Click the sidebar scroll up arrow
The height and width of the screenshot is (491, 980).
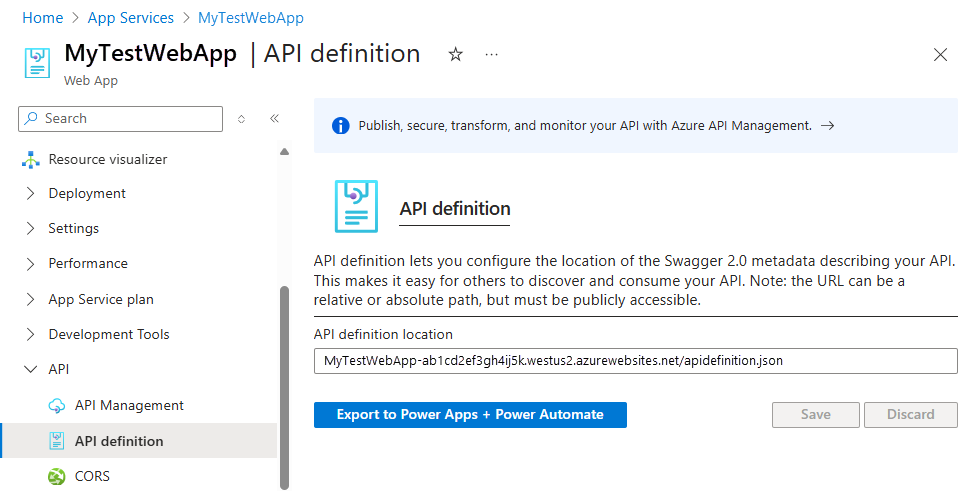click(x=284, y=152)
